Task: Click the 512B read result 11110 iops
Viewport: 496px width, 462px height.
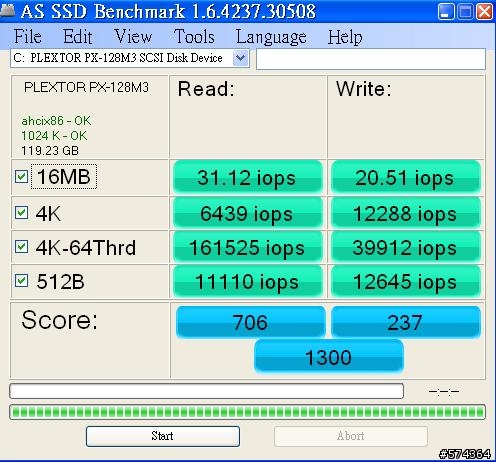Action: (247, 282)
